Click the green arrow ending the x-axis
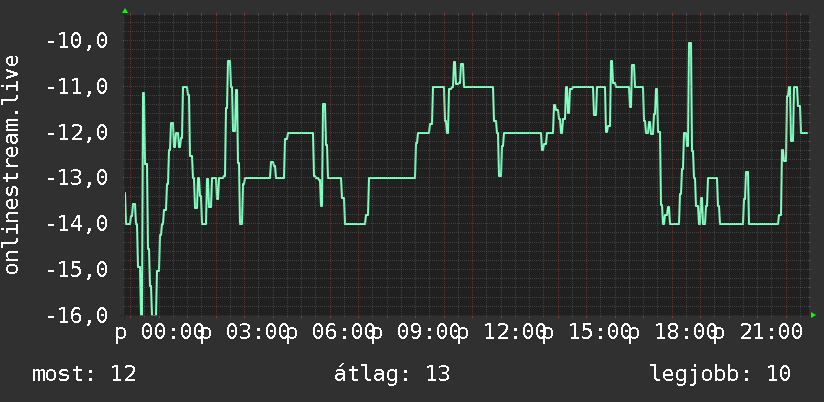This screenshot has height=402, width=824. [x=813, y=315]
